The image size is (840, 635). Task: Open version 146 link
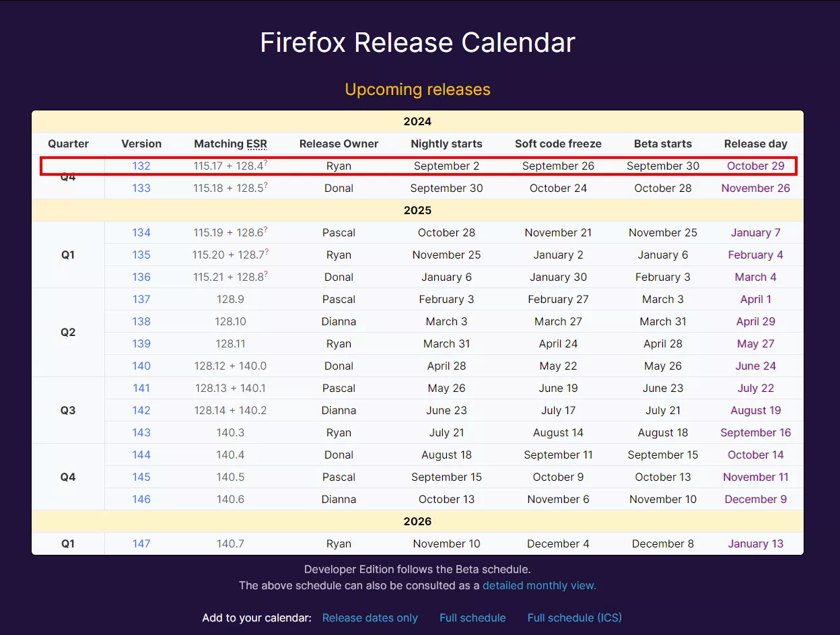coord(141,499)
